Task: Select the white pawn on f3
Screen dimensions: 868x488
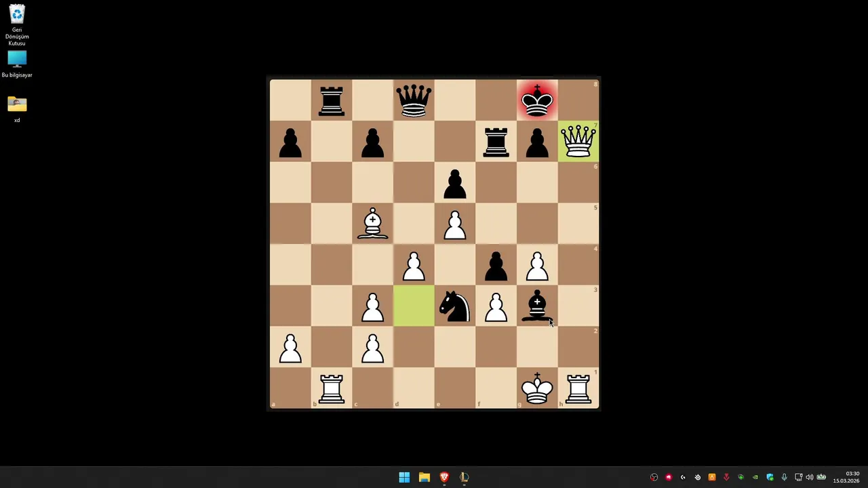Action: (x=496, y=306)
